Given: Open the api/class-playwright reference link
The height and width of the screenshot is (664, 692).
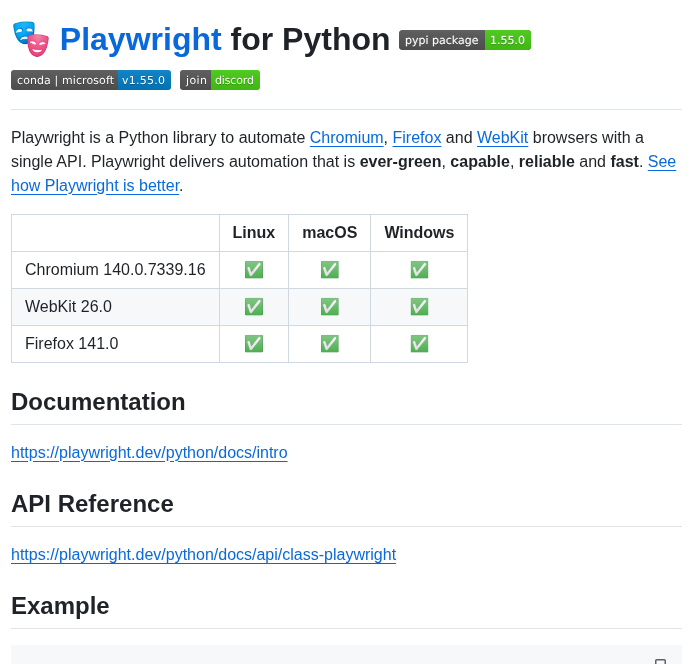Looking at the screenshot, I should point(203,555).
